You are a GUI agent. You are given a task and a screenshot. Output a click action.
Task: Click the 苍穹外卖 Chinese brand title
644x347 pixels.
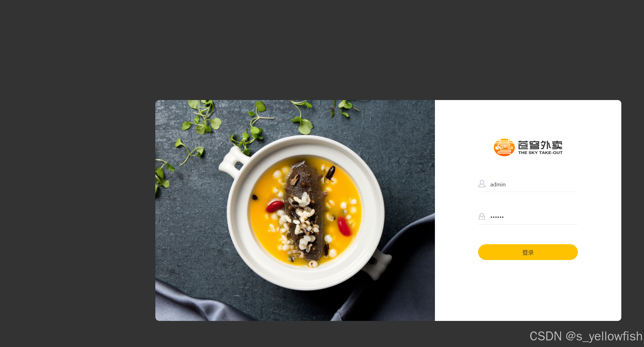click(x=540, y=145)
